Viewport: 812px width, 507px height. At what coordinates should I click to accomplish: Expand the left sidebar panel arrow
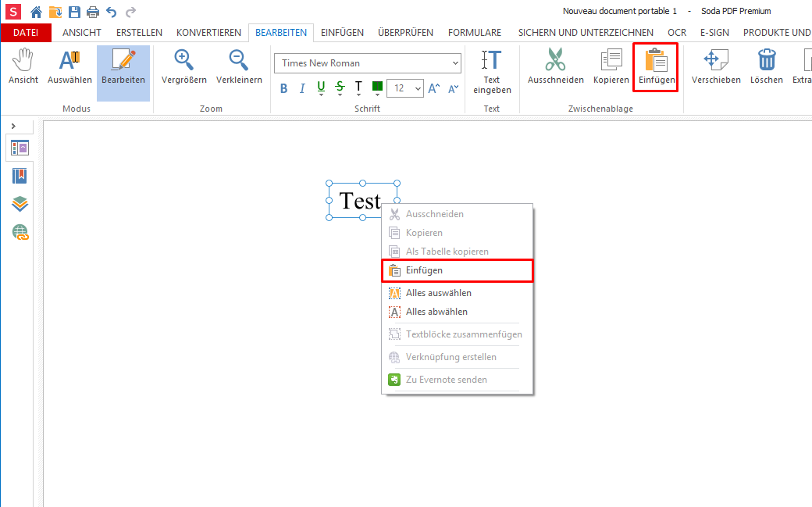13,126
